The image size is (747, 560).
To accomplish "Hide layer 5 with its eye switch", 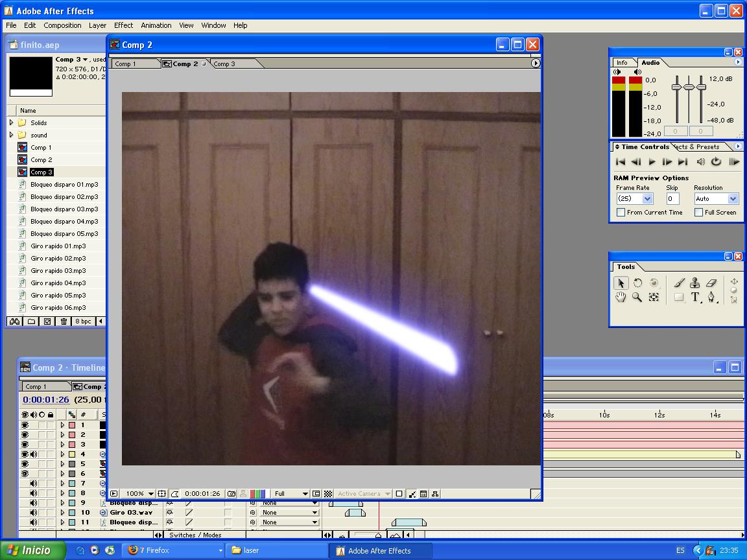I will pos(25,464).
